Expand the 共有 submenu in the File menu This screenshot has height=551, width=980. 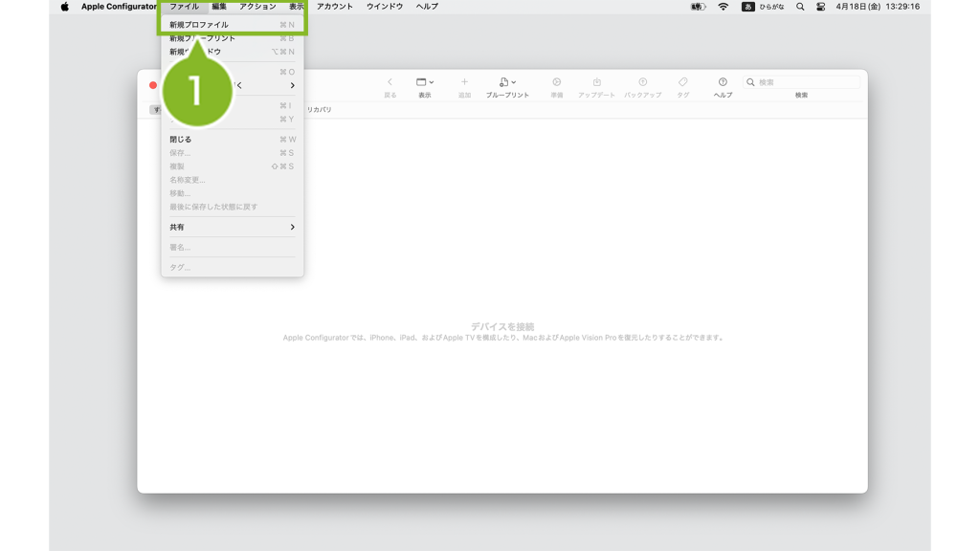(x=232, y=228)
